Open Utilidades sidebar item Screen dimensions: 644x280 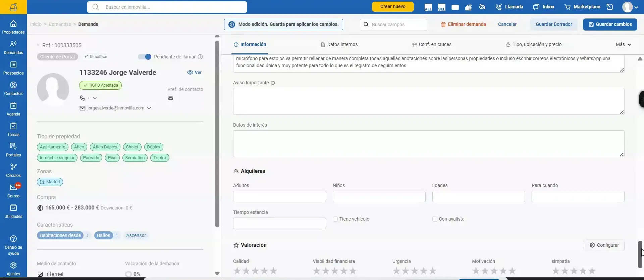point(13,212)
